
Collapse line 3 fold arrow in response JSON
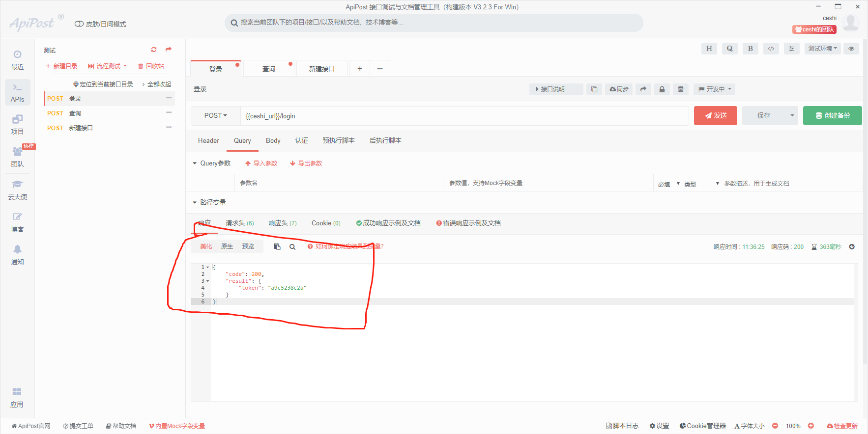208,281
